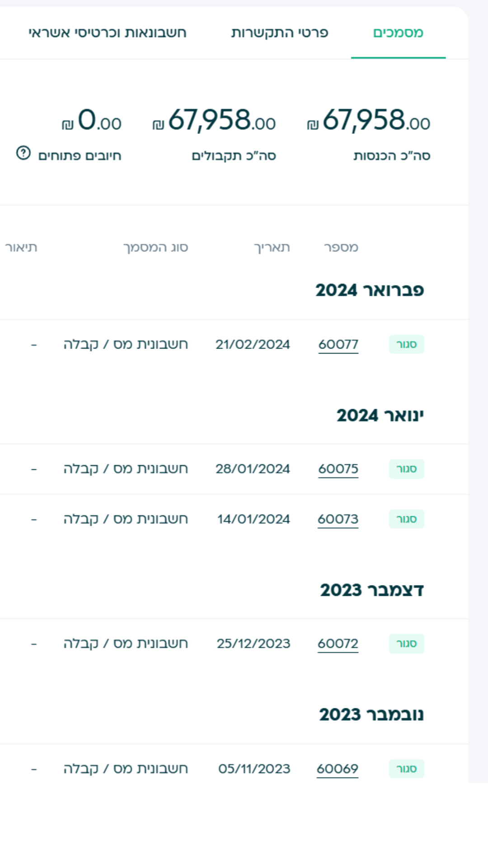
Task: Open document number 60077
Action: pyautogui.click(x=338, y=344)
